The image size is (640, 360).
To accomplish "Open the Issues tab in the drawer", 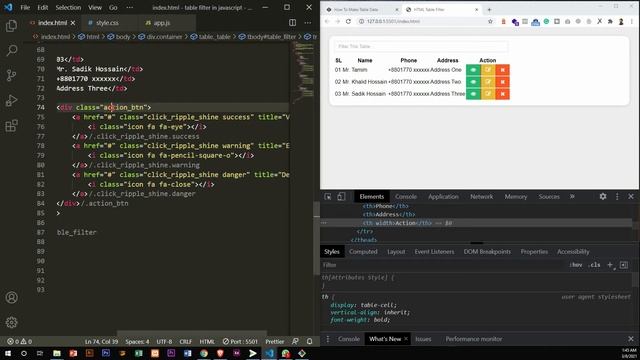I will (x=423, y=339).
